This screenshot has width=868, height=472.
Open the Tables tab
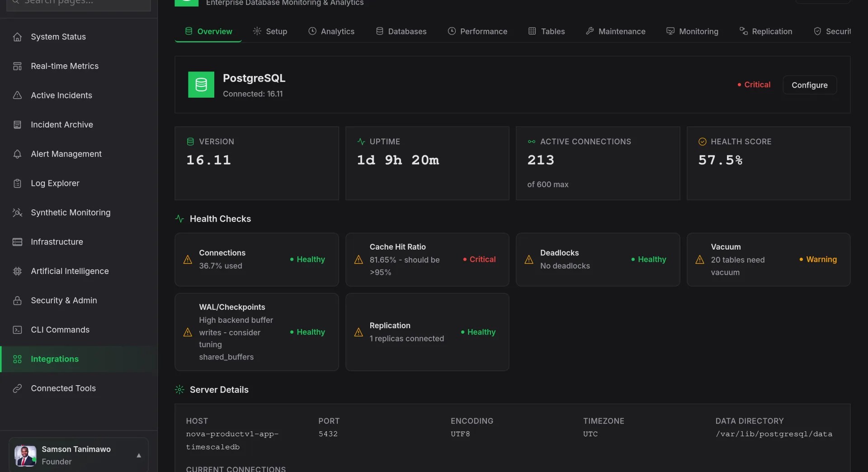pos(547,31)
